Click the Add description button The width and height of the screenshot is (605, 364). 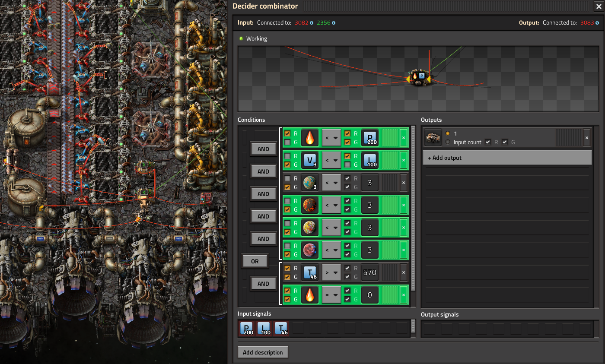coord(263,352)
